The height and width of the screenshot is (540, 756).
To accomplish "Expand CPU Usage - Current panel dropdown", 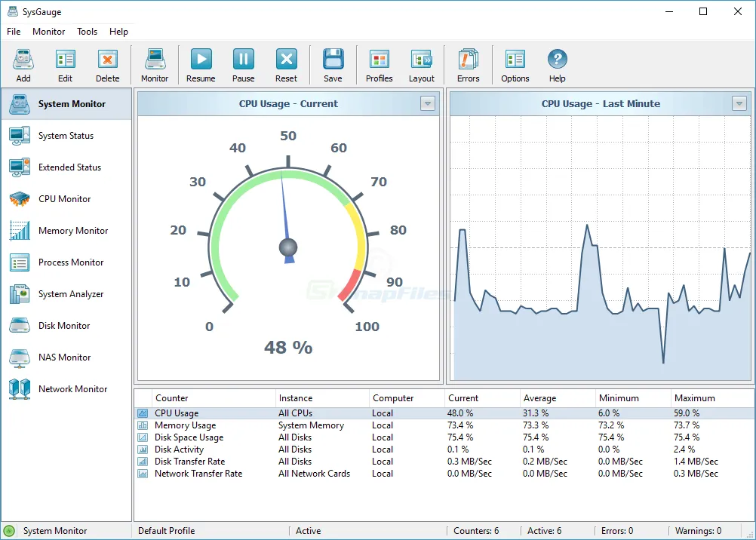I will point(427,103).
